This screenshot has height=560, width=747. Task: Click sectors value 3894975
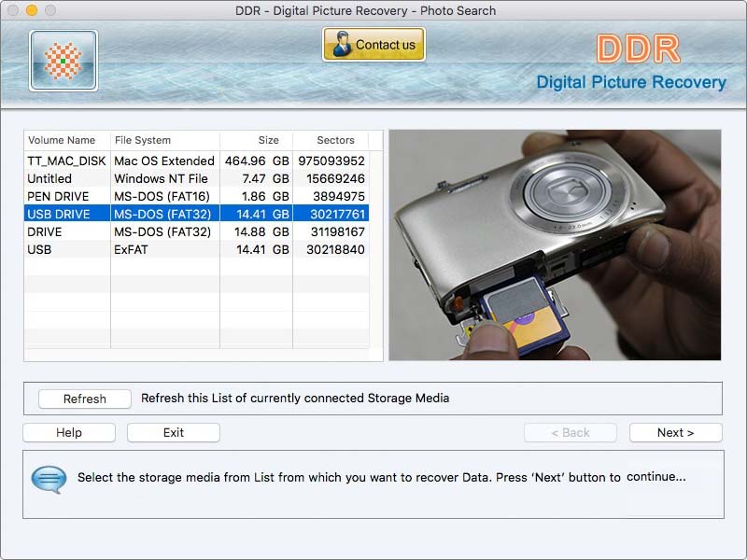point(339,196)
